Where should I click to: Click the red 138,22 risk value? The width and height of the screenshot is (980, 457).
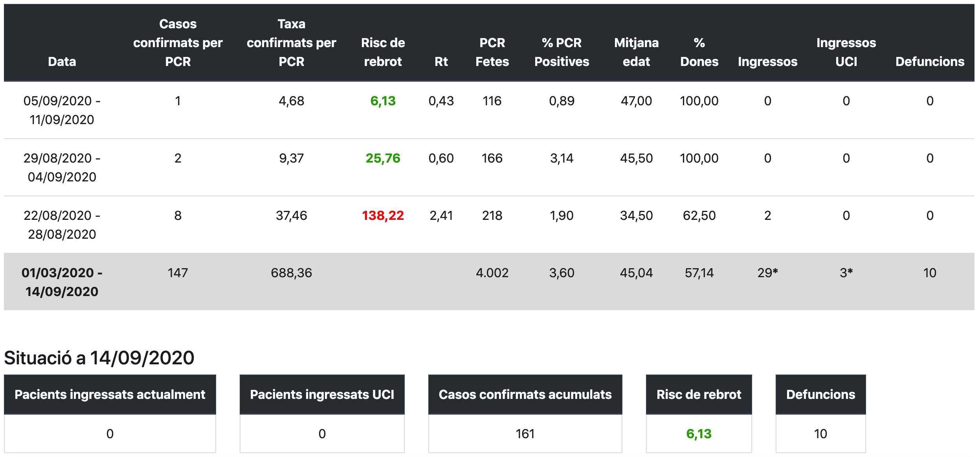tap(383, 216)
